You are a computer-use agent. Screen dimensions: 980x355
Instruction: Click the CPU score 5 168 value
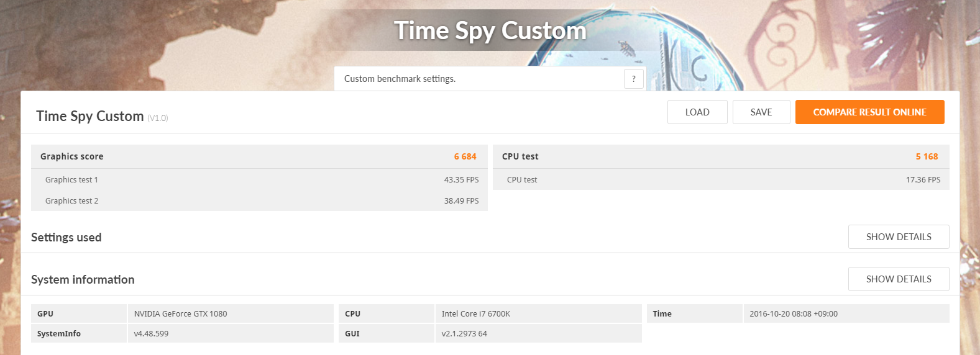[x=927, y=156]
